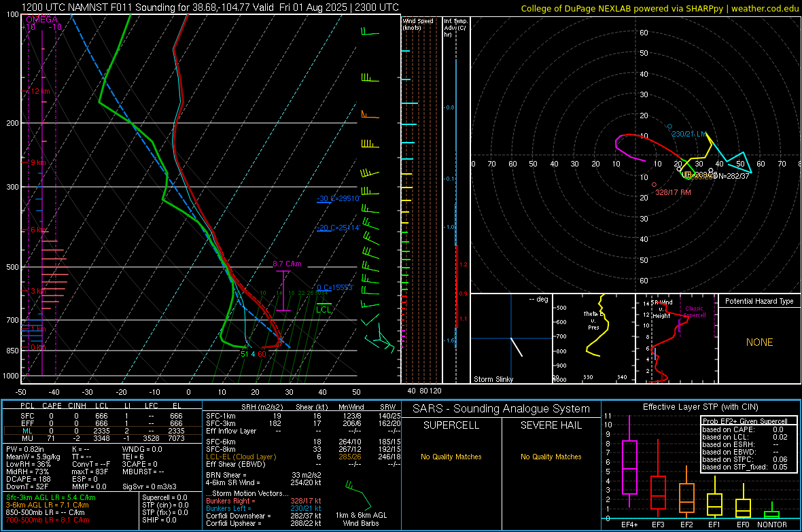Click the Sfc-3km AGL LR = 5.4 C/km line
Viewport: 802px width, 532px height.
click(x=51, y=497)
